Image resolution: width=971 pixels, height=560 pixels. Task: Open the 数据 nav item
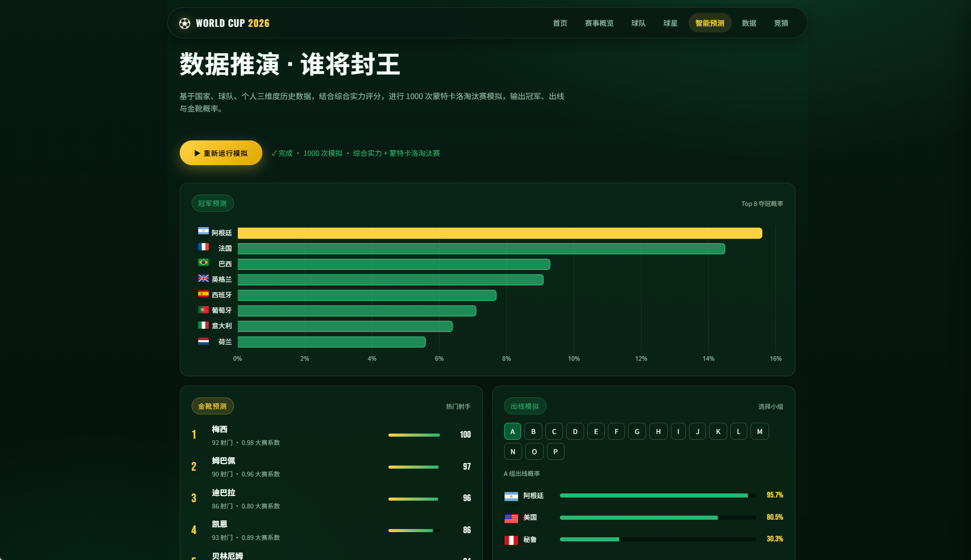pyautogui.click(x=749, y=23)
